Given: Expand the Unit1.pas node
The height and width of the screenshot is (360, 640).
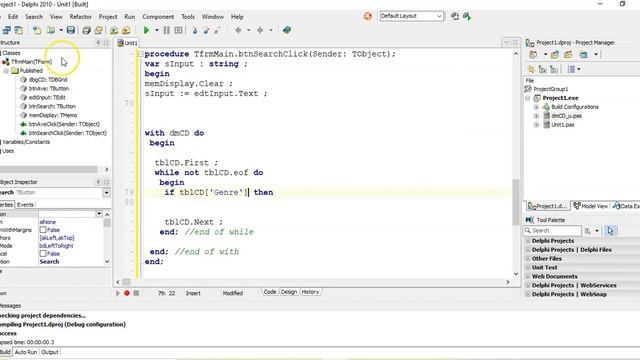Looking at the screenshot, I should pos(536,125).
